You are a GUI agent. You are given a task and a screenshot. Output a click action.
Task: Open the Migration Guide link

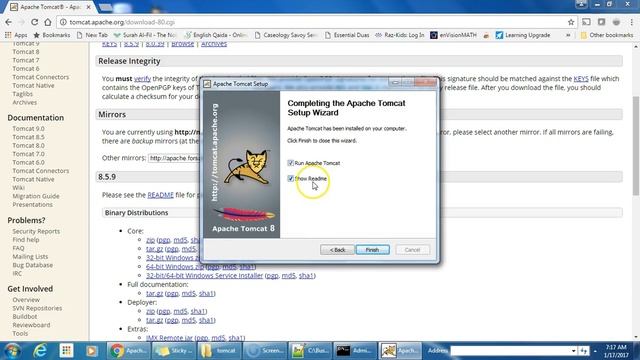(36, 196)
